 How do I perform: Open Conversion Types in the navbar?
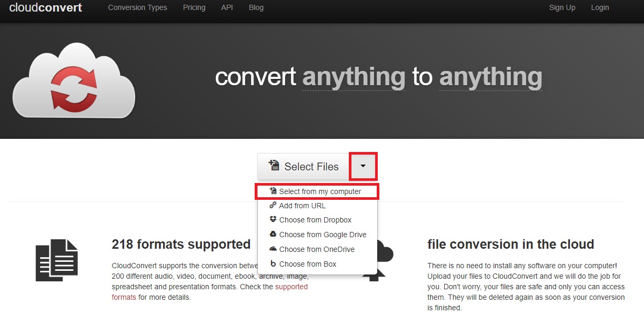click(137, 7)
